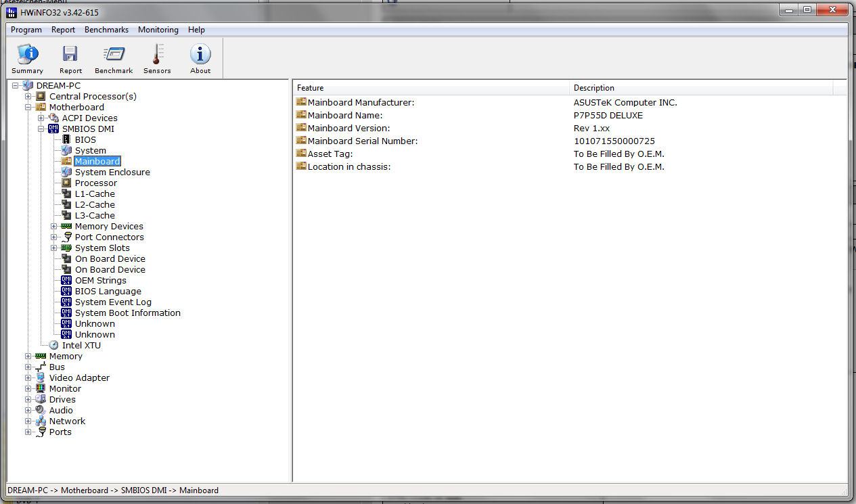The width and height of the screenshot is (856, 504).
Task: Select the System Enclosure tree item
Action: coord(112,173)
